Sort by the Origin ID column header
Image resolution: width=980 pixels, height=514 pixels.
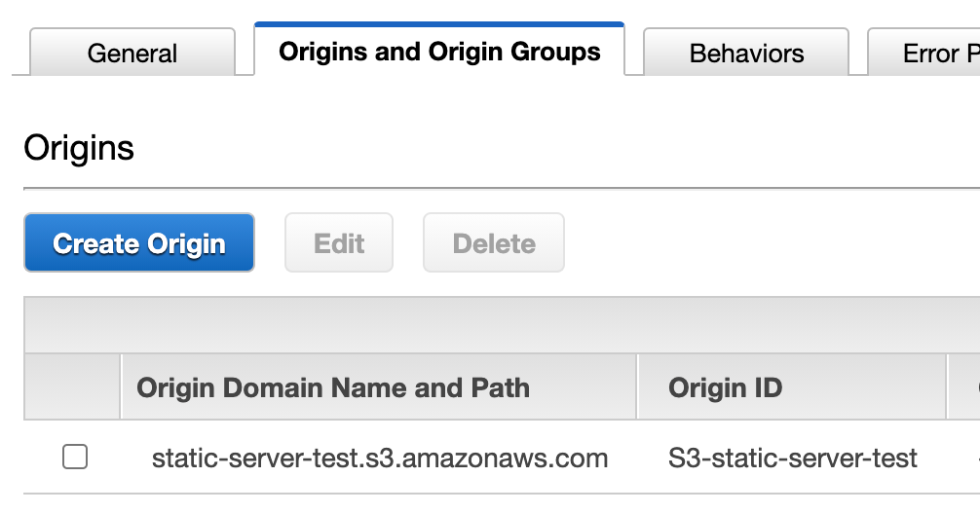point(725,387)
